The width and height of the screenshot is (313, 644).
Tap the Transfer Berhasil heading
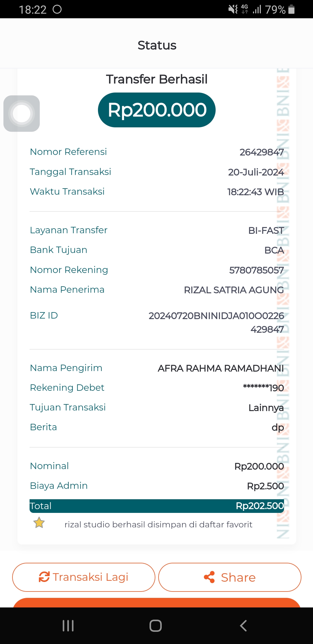point(157,79)
